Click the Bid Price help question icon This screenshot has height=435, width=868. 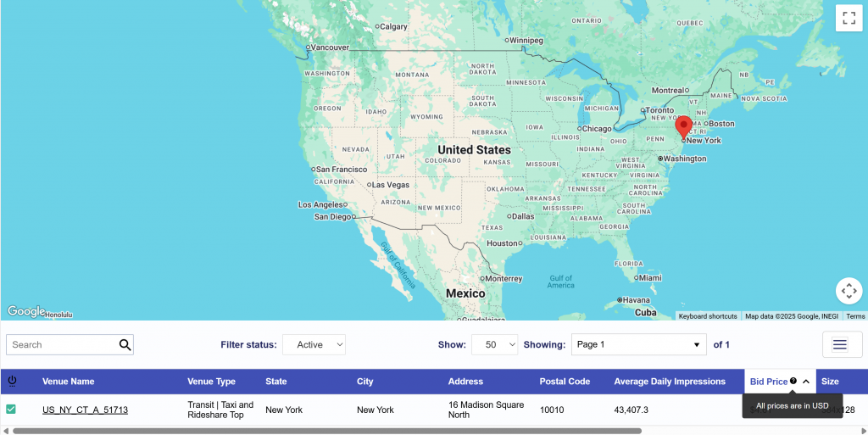[793, 381]
